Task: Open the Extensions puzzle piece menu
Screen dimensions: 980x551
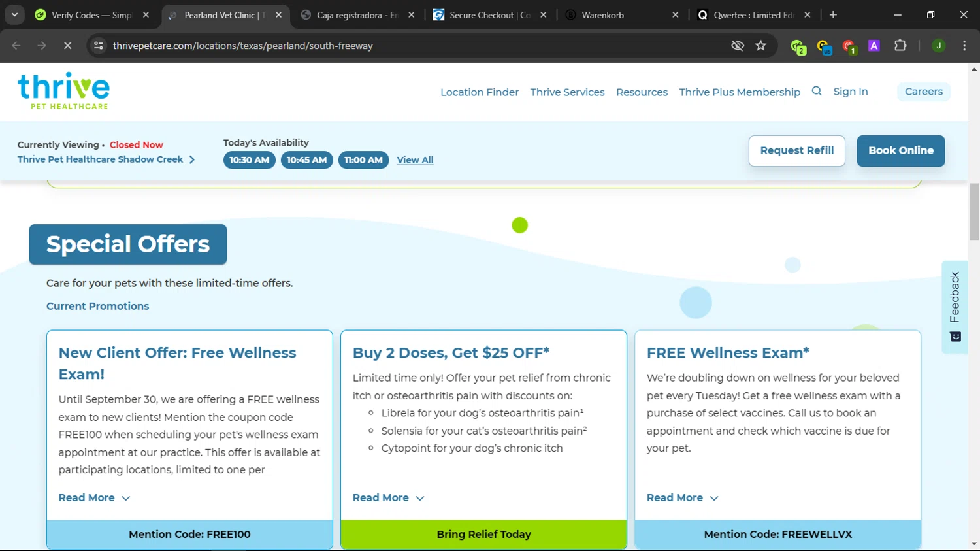Action: tap(900, 46)
